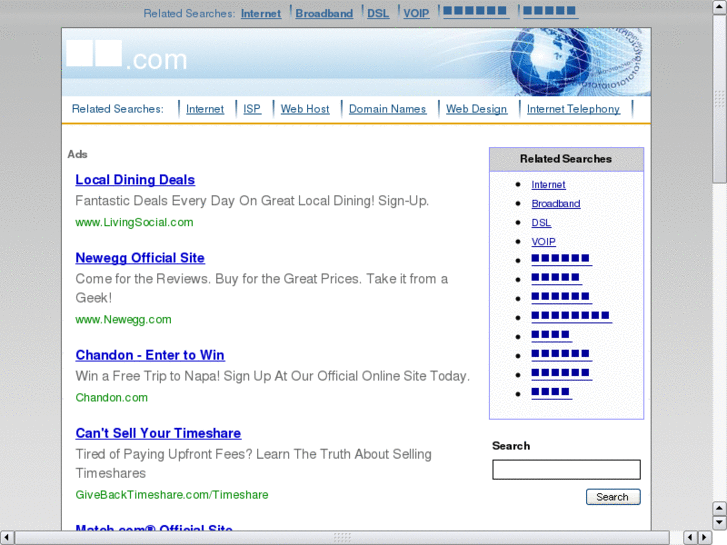The height and width of the screenshot is (545, 727).
Task: Focus the Search text field
Action: click(x=566, y=469)
